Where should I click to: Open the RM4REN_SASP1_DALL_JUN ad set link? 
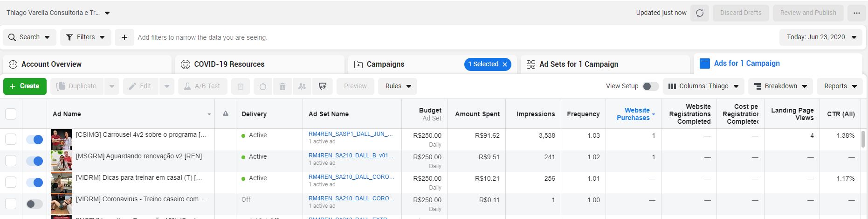(350, 134)
